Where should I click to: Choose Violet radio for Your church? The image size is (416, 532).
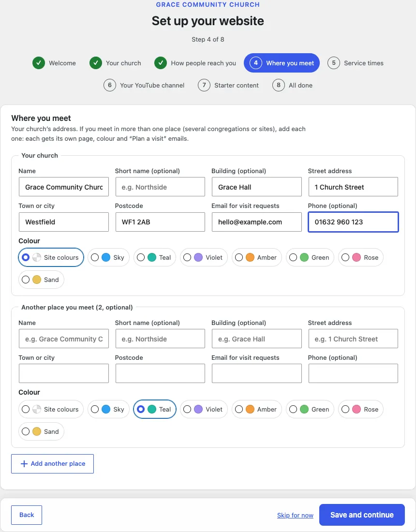[187, 257]
